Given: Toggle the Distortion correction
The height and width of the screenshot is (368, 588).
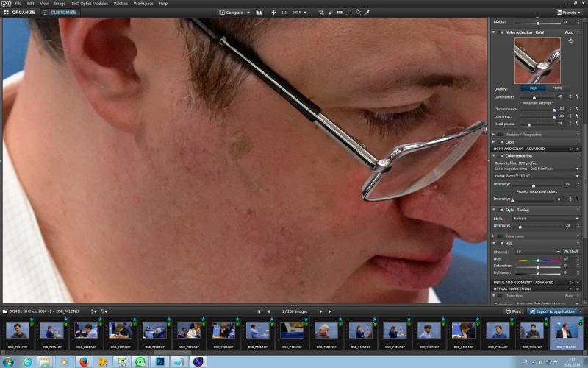Looking at the screenshot, I should click(x=501, y=297).
